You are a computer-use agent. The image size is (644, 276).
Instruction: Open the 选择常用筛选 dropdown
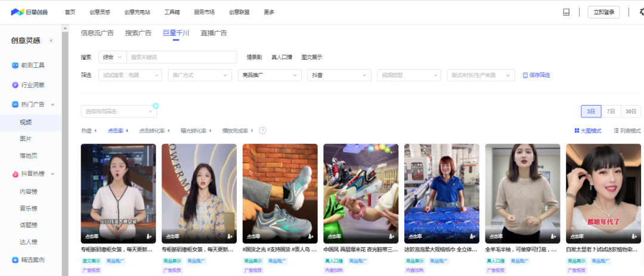[119, 111]
